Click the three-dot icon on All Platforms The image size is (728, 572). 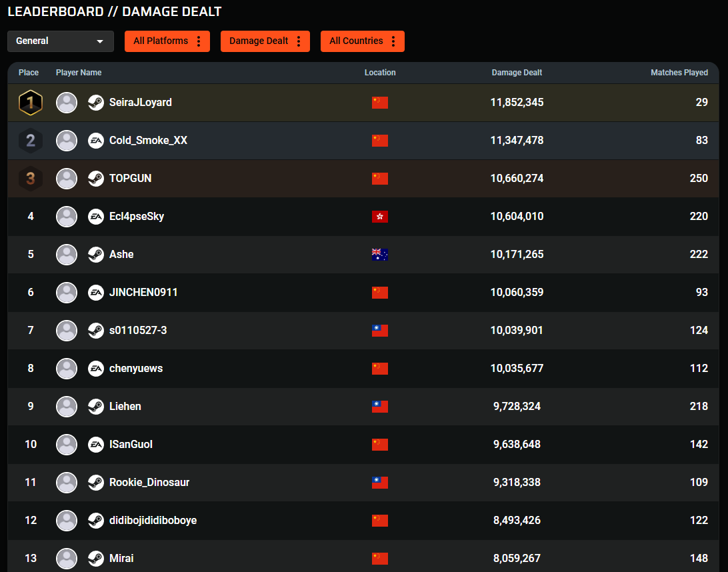(199, 41)
